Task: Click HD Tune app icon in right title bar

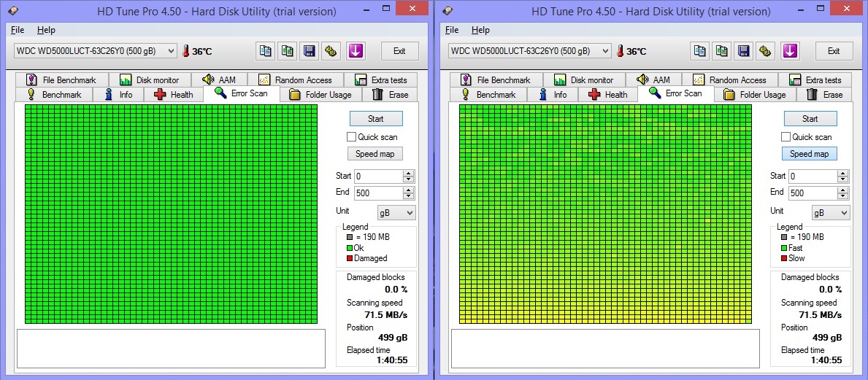Action: 448,10
